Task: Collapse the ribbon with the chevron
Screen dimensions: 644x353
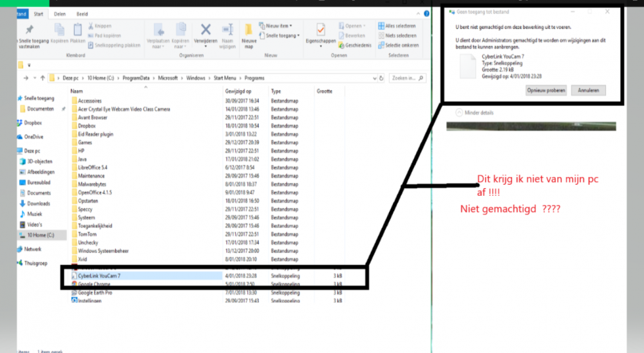Action: point(418,14)
